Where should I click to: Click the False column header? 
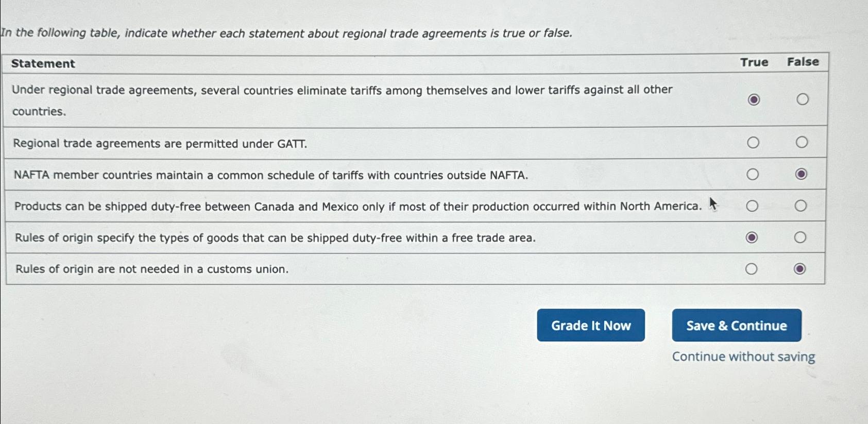tap(802, 62)
